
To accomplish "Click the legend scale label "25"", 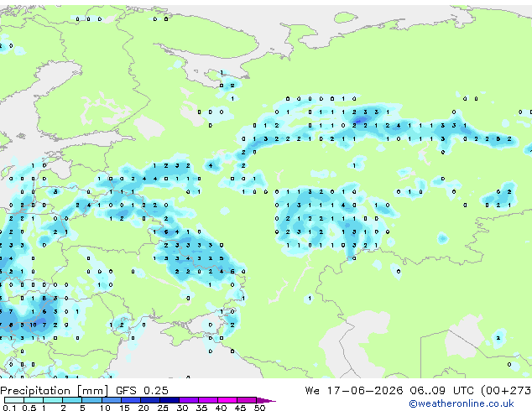I will (x=163, y=408).
